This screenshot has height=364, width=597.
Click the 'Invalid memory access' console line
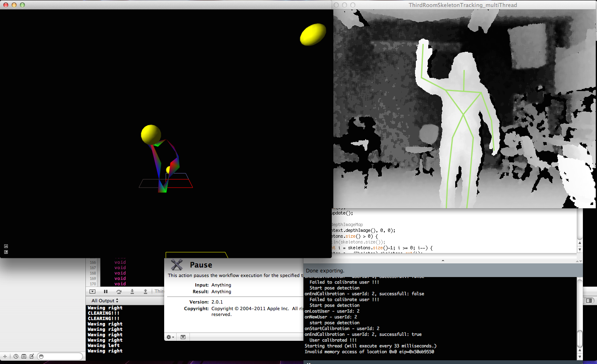[369, 352]
